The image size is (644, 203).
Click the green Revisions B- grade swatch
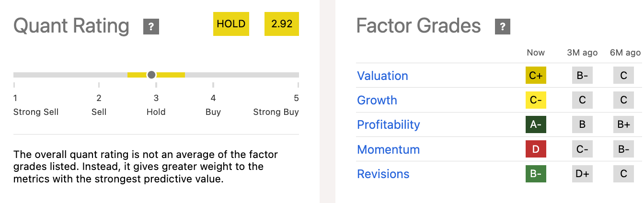coord(536,174)
